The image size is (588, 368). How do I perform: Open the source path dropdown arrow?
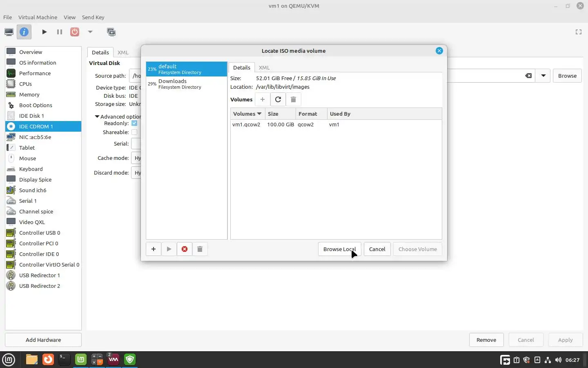coord(543,76)
